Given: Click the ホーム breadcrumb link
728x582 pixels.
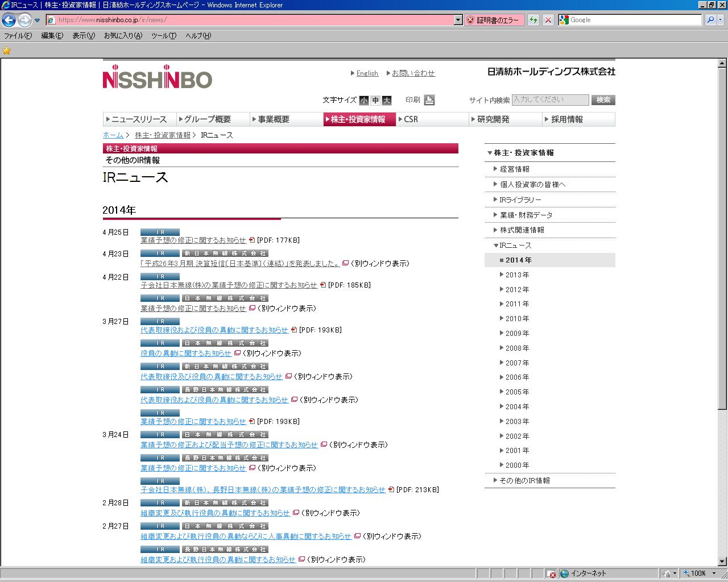Looking at the screenshot, I should point(113,135).
